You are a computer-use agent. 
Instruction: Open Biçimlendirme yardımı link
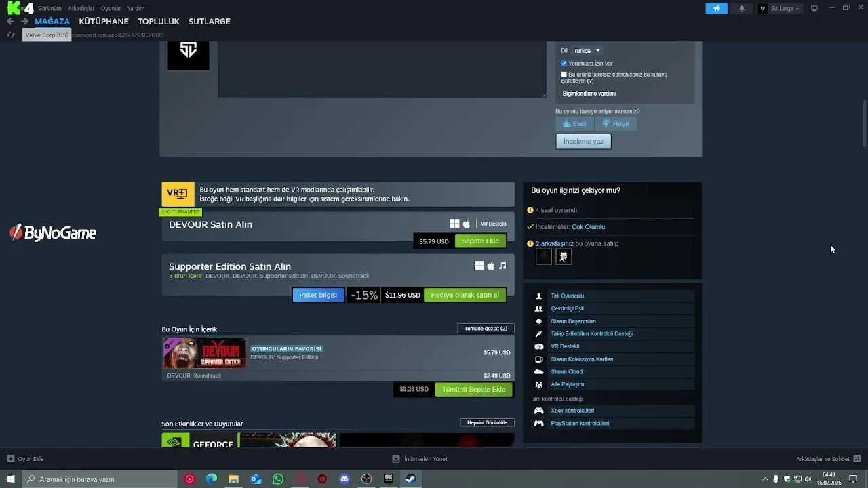tap(589, 94)
